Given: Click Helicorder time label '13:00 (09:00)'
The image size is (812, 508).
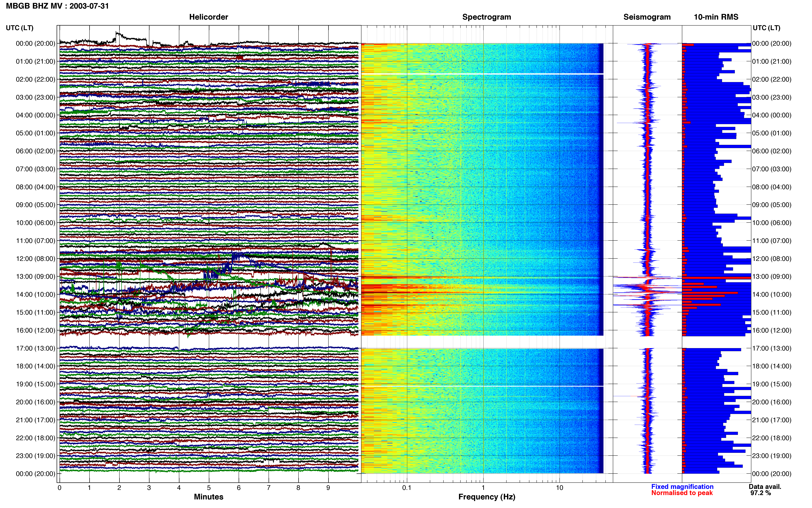Looking at the screenshot, I should (36, 277).
